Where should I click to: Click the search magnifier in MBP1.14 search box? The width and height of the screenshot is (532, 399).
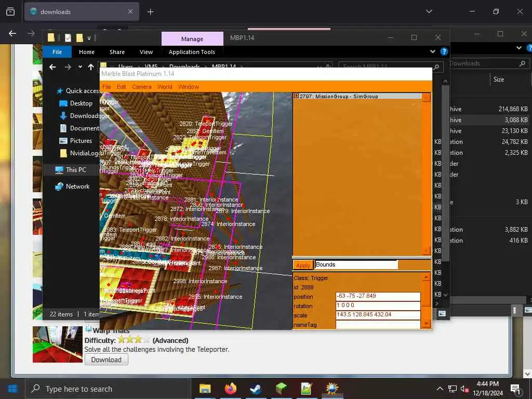[x=436, y=67]
